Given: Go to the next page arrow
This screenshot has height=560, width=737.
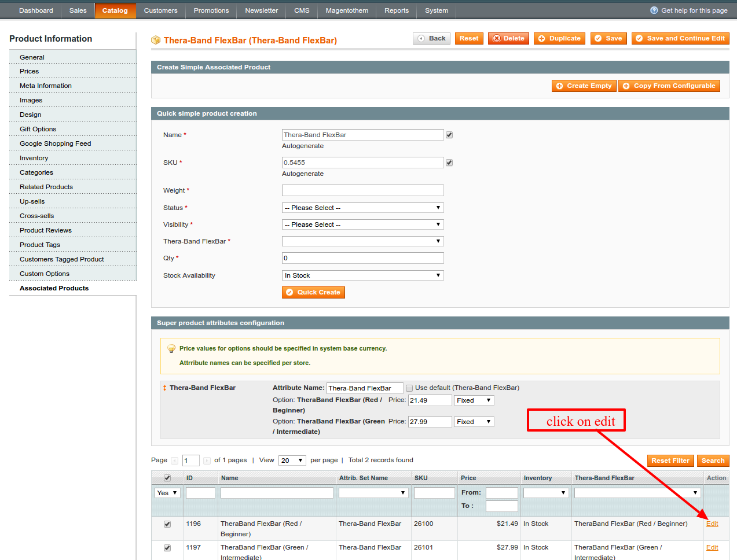Looking at the screenshot, I should 207,460.
